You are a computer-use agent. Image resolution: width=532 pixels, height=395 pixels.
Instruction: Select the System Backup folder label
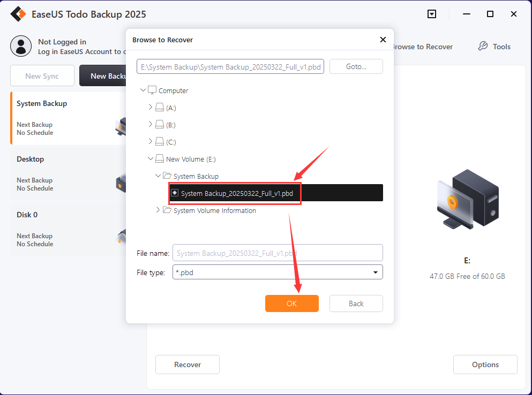(196, 176)
